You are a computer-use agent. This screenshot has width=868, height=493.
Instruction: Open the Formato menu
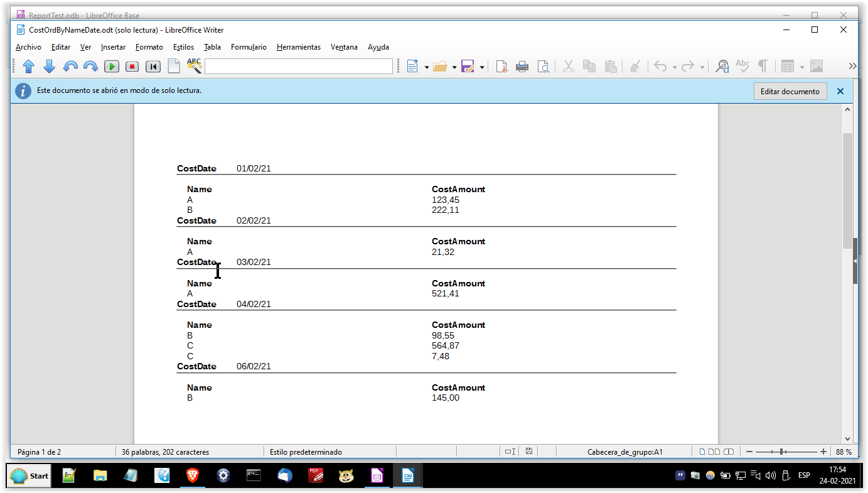pyautogui.click(x=149, y=47)
